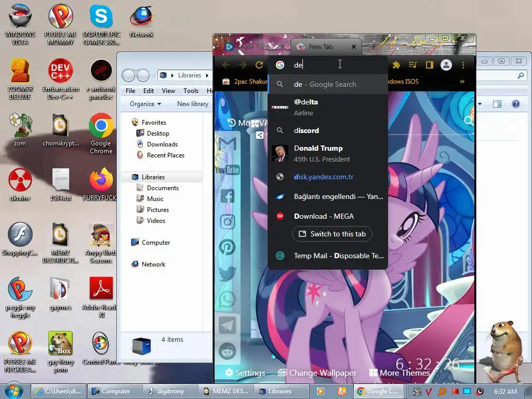Open Explorer View menu
The width and height of the screenshot is (532, 399).
tap(168, 90)
